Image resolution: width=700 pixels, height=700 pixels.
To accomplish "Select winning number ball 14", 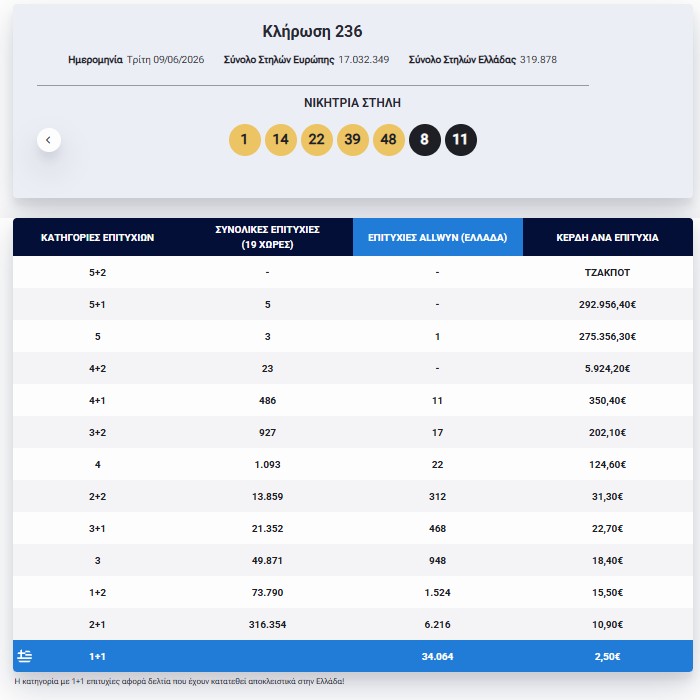I will [x=280, y=140].
